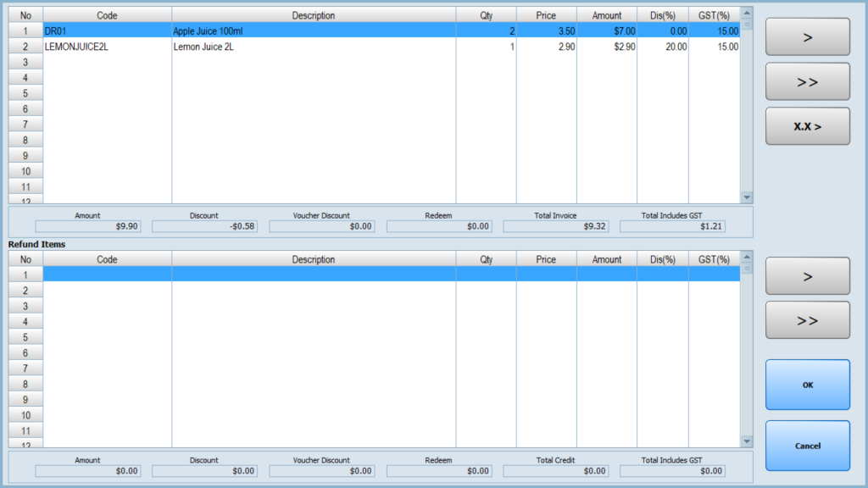Click top double arrow >> move-all button
This screenshot has width=868, height=488.
point(807,81)
